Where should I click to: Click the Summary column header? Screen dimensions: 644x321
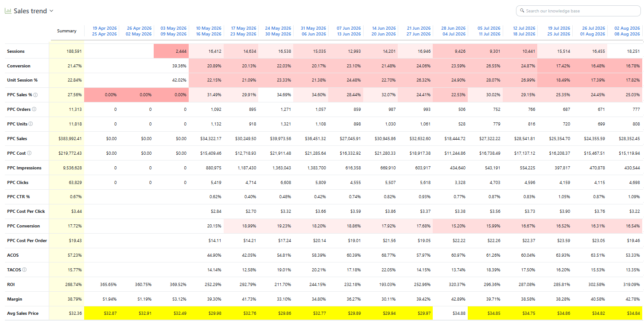pyautogui.click(x=66, y=31)
